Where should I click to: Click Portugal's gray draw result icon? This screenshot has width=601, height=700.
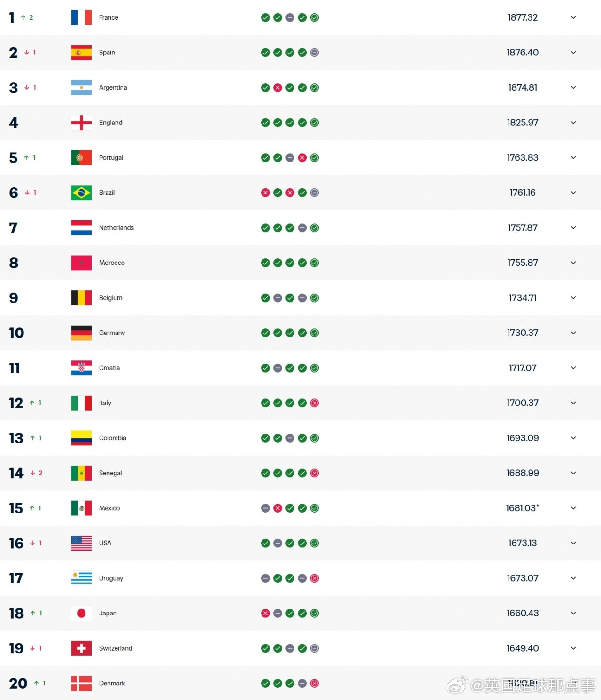pos(290,157)
